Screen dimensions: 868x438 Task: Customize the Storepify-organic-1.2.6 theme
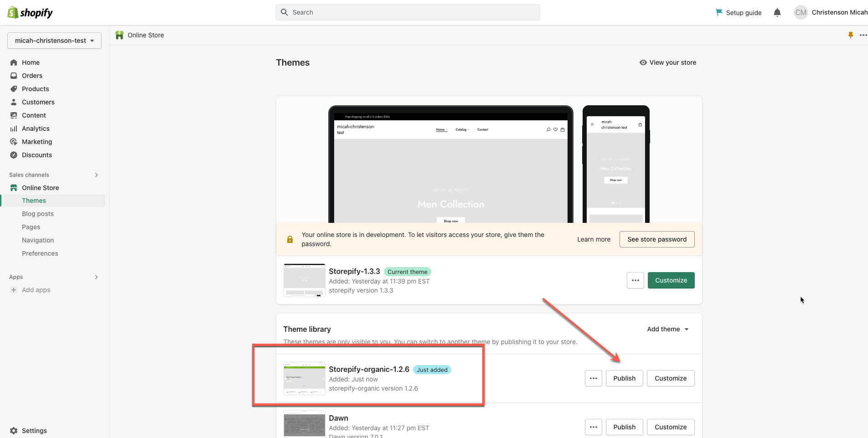[x=671, y=378]
